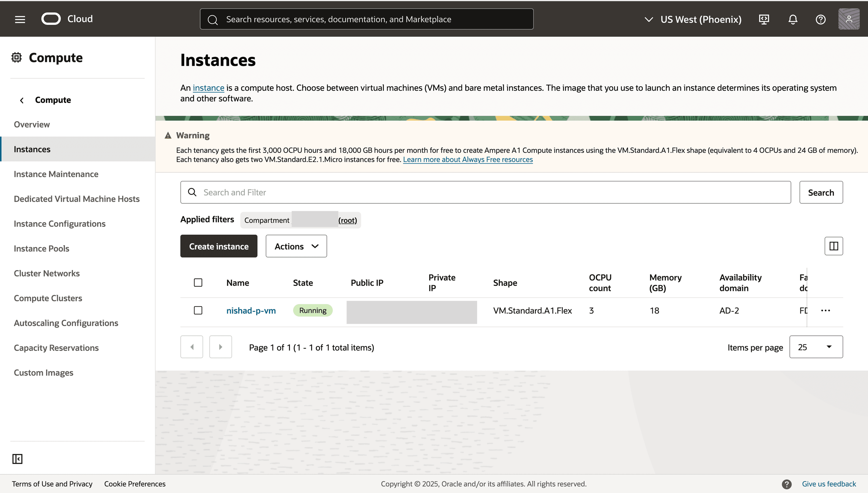Click the footer help circle icon
The height and width of the screenshot is (493, 868).
coord(787,484)
